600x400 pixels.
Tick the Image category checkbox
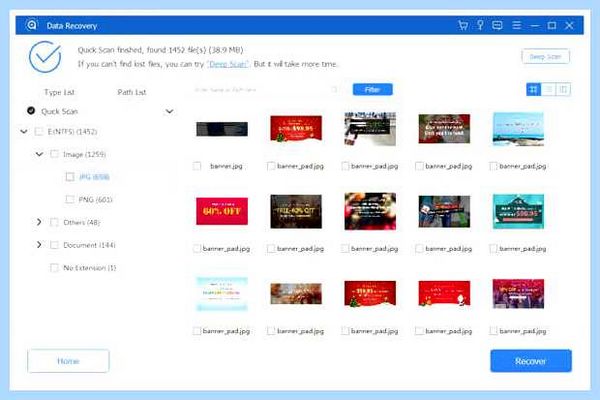54,154
